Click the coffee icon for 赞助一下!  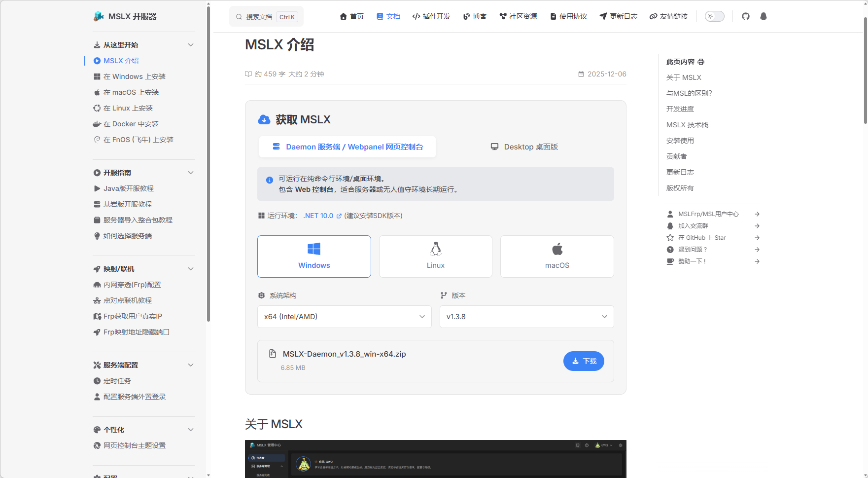click(x=670, y=261)
